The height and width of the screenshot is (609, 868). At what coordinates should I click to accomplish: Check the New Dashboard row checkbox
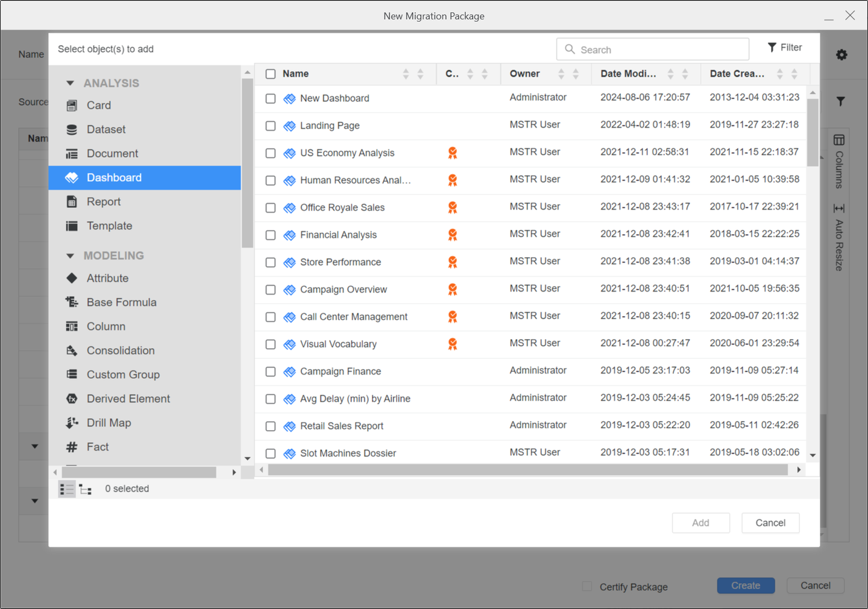271,99
